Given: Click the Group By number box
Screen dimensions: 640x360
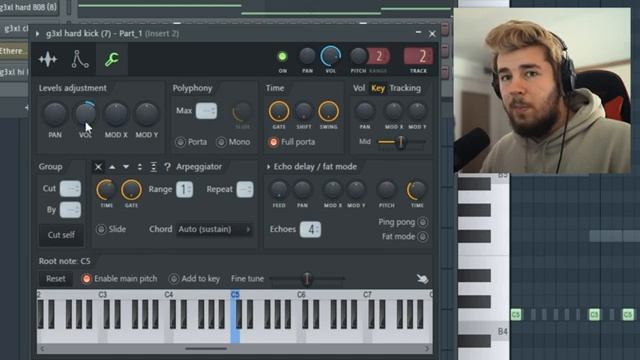Looking at the screenshot, I should pyautogui.click(x=70, y=210).
